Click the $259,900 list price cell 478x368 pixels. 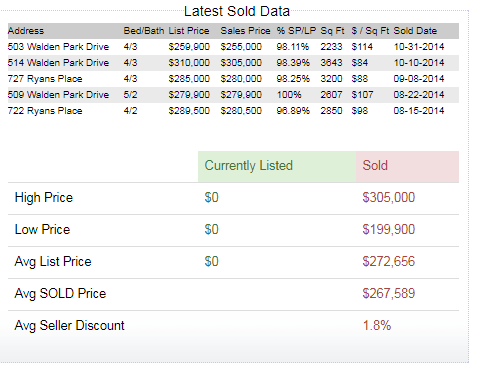point(189,47)
